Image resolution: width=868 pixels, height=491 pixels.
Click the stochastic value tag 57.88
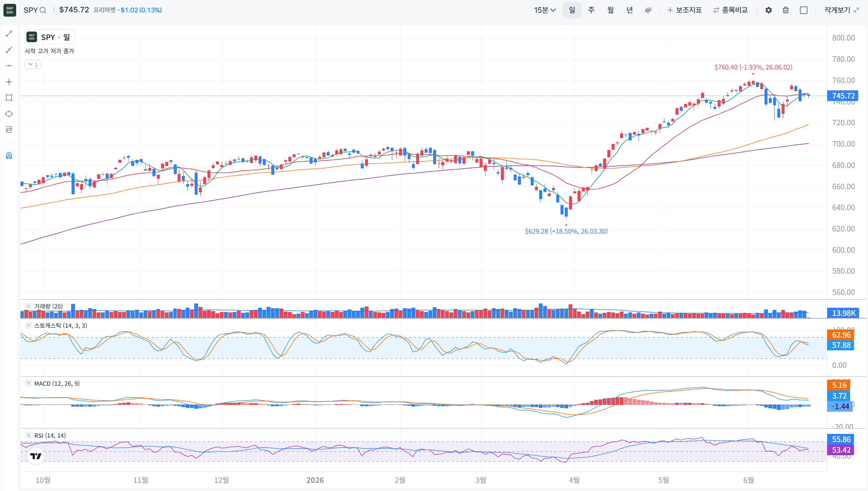tap(840, 345)
